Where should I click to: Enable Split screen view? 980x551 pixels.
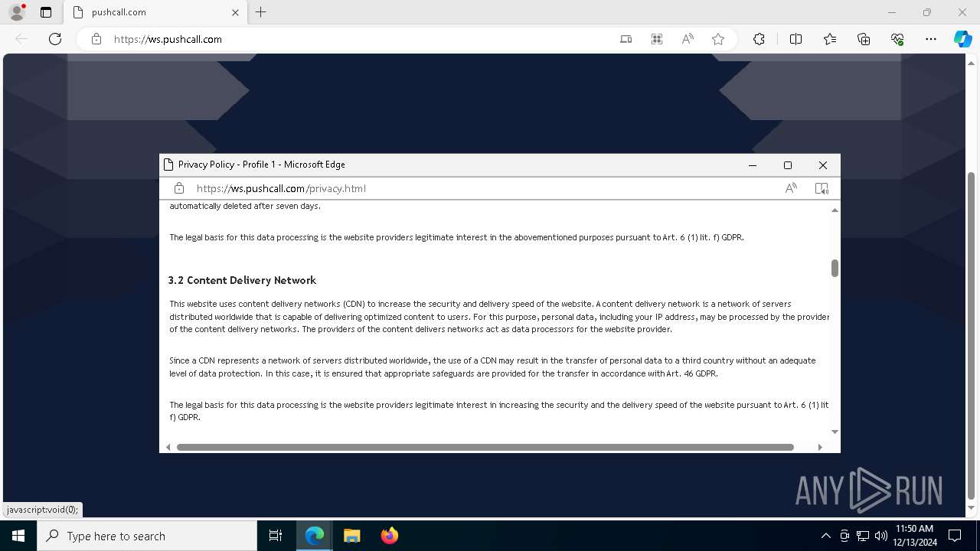click(x=795, y=39)
